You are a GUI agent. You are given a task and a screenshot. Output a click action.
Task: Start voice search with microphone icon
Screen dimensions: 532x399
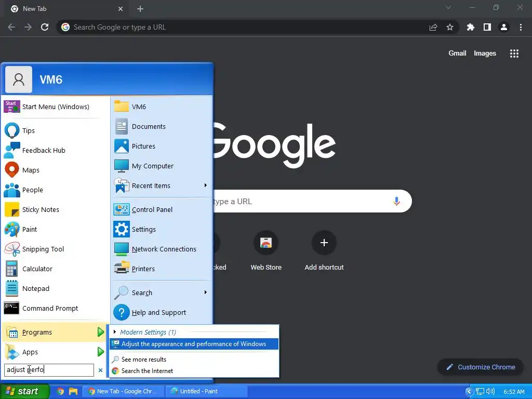[396, 201]
